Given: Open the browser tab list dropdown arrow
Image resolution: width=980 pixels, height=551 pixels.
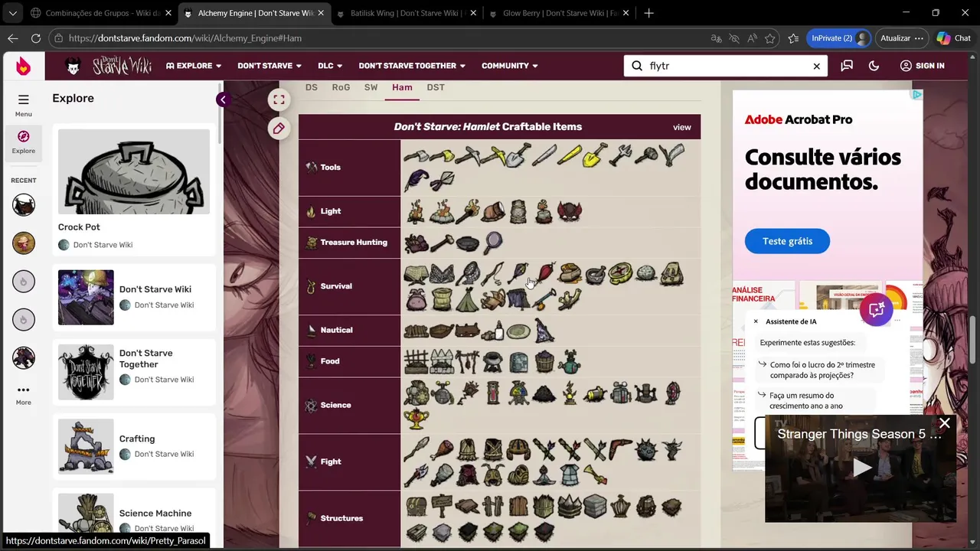Looking at the screenshot, I should pyautogui.click(x=12, y=13).
